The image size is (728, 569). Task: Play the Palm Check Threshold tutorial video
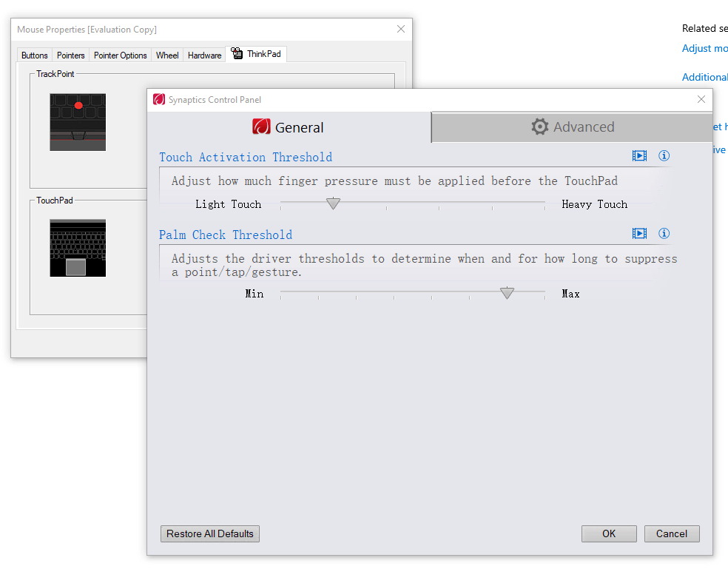pyautogui.click(x=639, y=233)
